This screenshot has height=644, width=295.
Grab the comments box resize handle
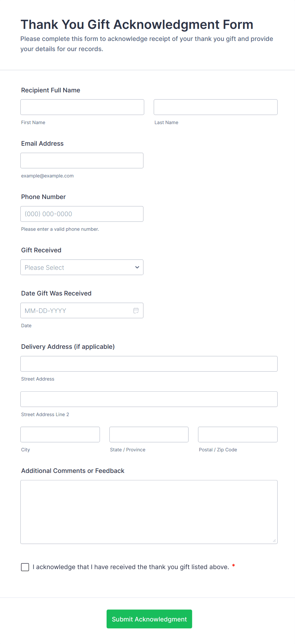click(x=274, y=541)
